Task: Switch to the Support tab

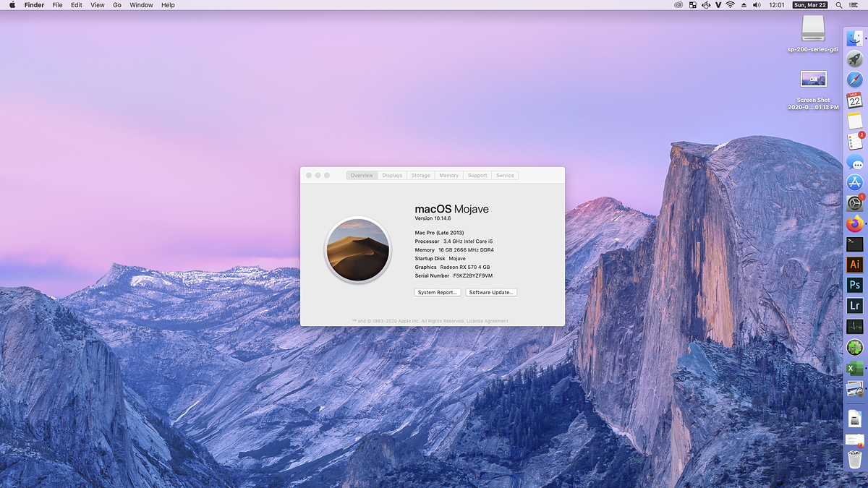Action: (x=477, y=176)
